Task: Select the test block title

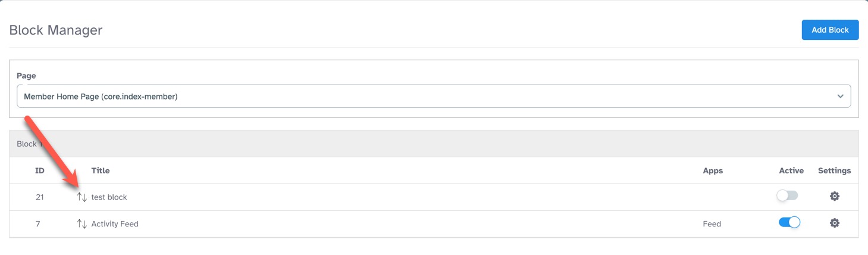Action: pyautogui.click(x=109, y=197)
